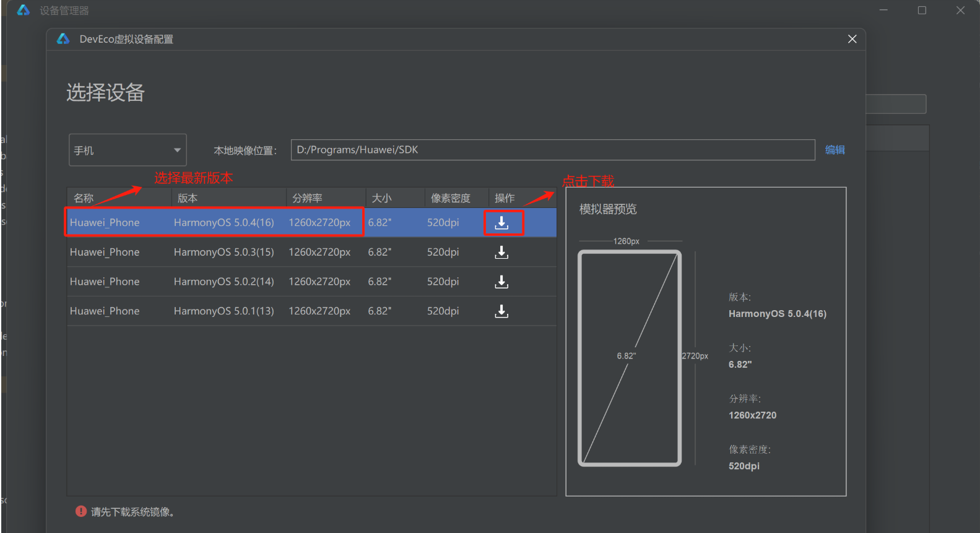This screenshot has height=533, width=980.
Task: Click 520dpi in the 5.0.2(14) row
Action: [x=443, y=282]
